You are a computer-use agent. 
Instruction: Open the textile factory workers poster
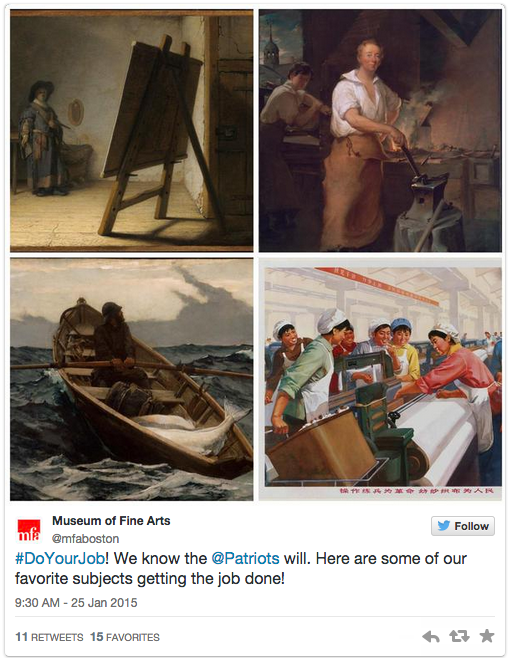coord(380,379)
